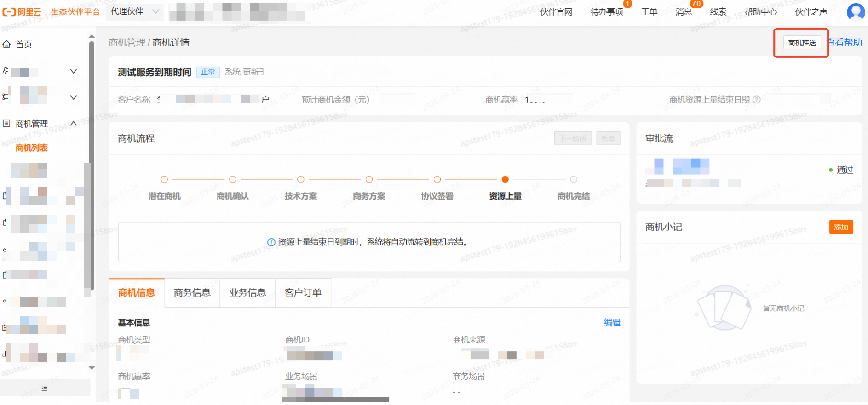Click help icon beside 商机资源上量结束日期
The height and width of the screenshot is (405, 868).
(x=757, y=100)
